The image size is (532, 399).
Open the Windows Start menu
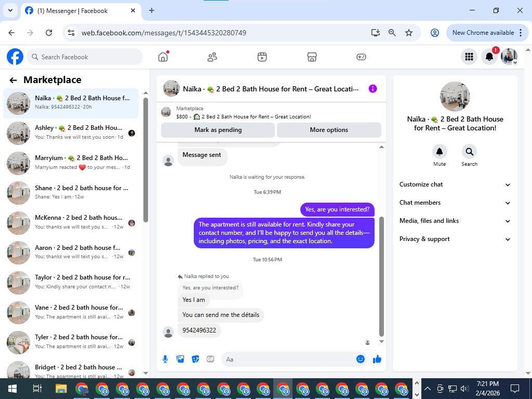point(12,389)
